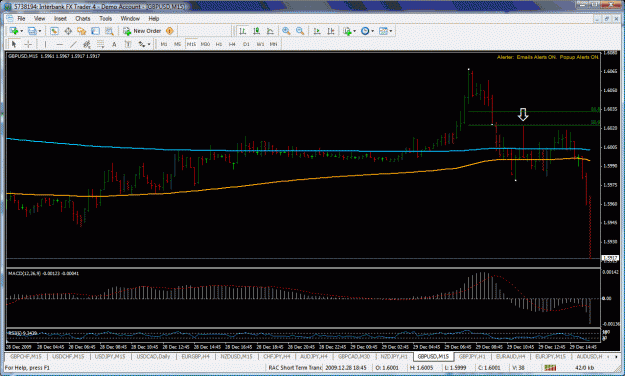Toggle the Terminal window icon
Viewport: 625px width, 376px height.
95,31
